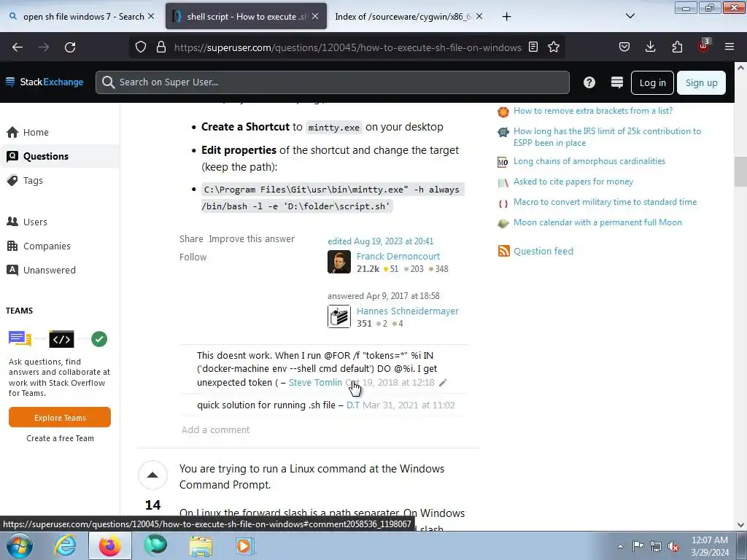Open the Stack Exchange help icon
The image size is (747, 560).
[x=589, y=82]
